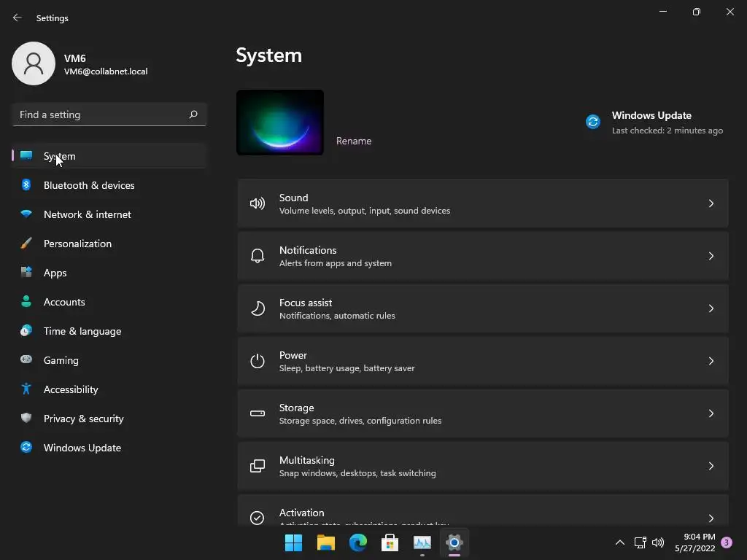
Task: Click the Accessibility figure icon
Action: click(x=26, y=389)
